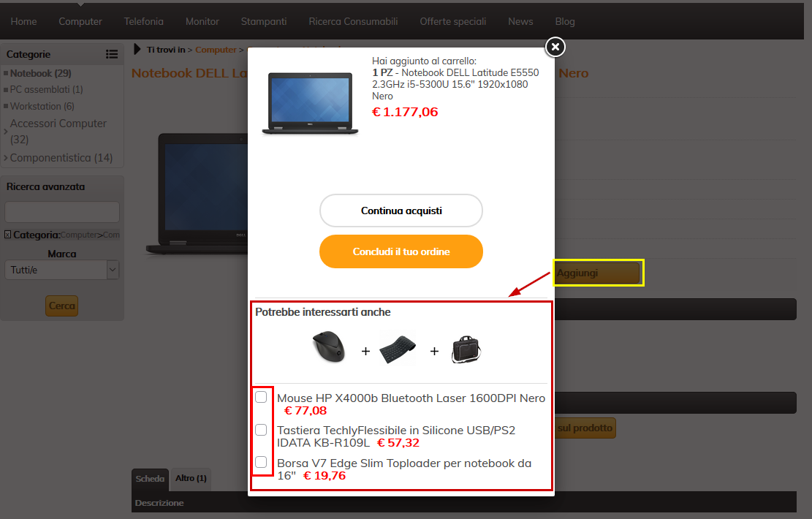Click the Categorie list menu icon

pos(112,54)
